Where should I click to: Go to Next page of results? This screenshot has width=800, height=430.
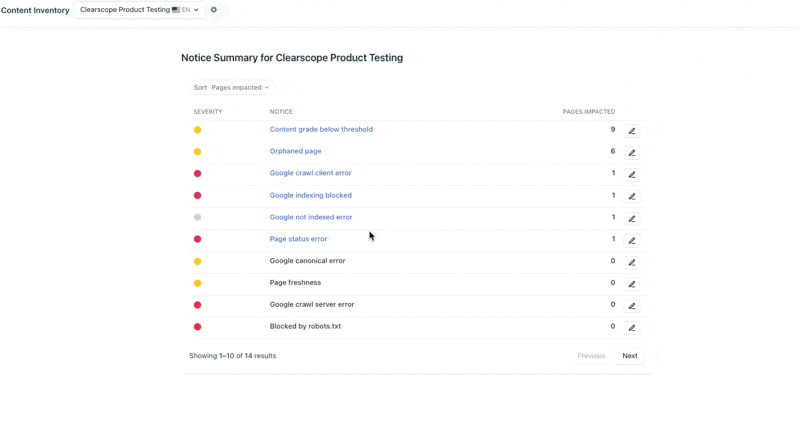tap(630, 356)
